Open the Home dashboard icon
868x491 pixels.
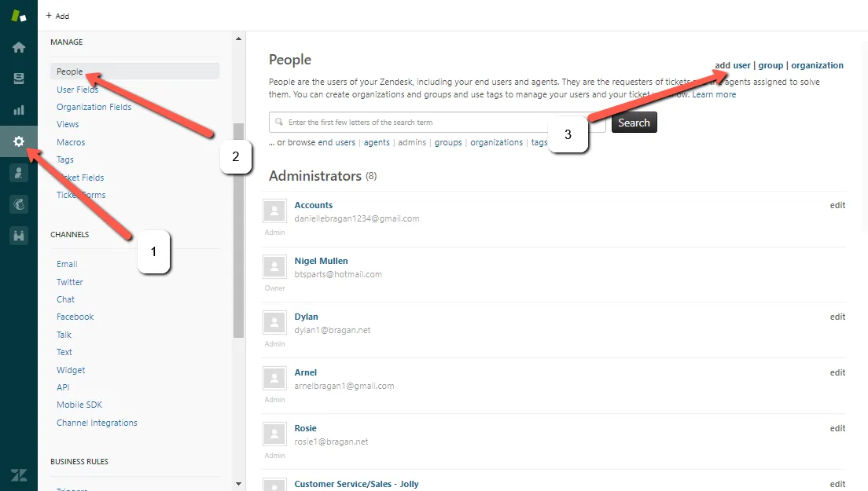(19, 48)
